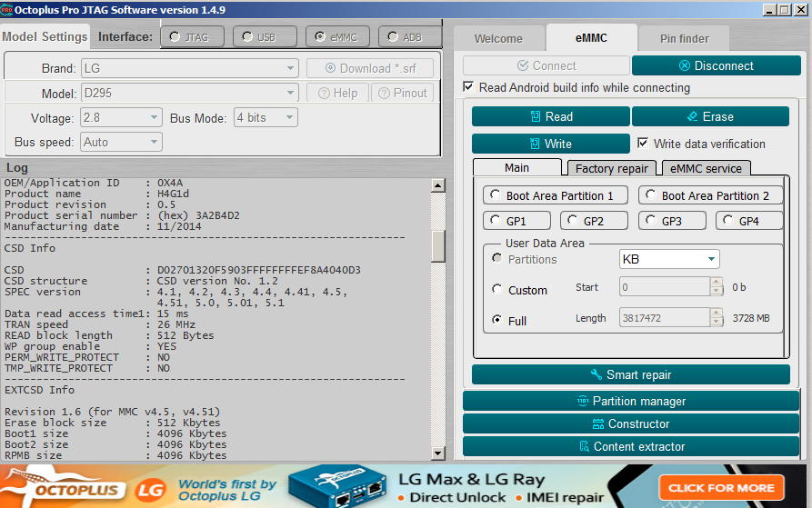Screen dimensions: 812x508
Task: Click the Read button
Action: (x=550, y=116)
